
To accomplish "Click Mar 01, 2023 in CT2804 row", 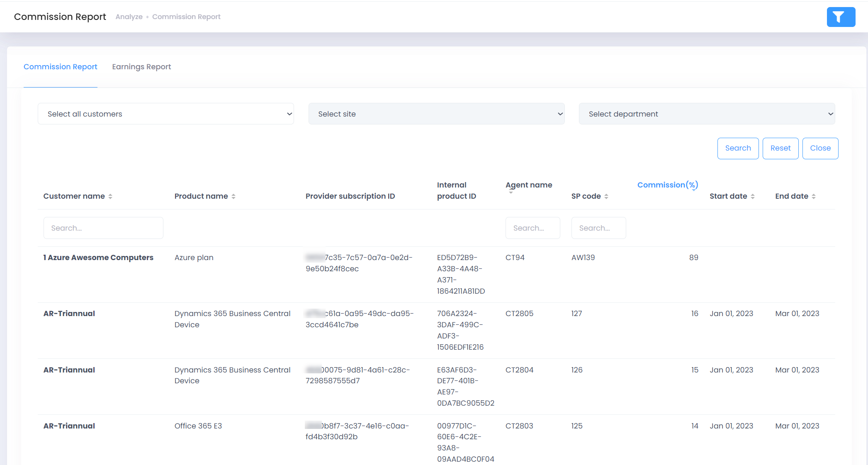I will 797,370.
